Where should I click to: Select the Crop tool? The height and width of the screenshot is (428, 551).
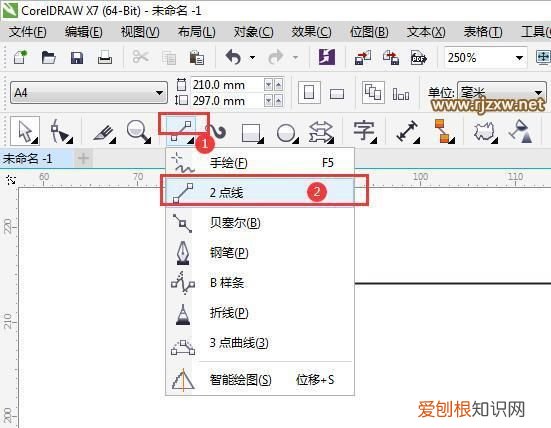point(104,133)
